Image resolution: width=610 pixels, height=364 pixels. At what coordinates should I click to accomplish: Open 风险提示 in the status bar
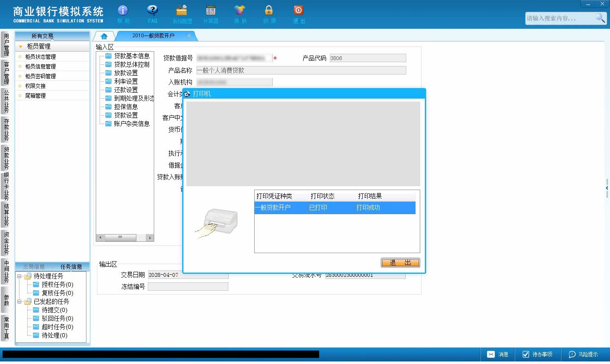tap(583, 354)
